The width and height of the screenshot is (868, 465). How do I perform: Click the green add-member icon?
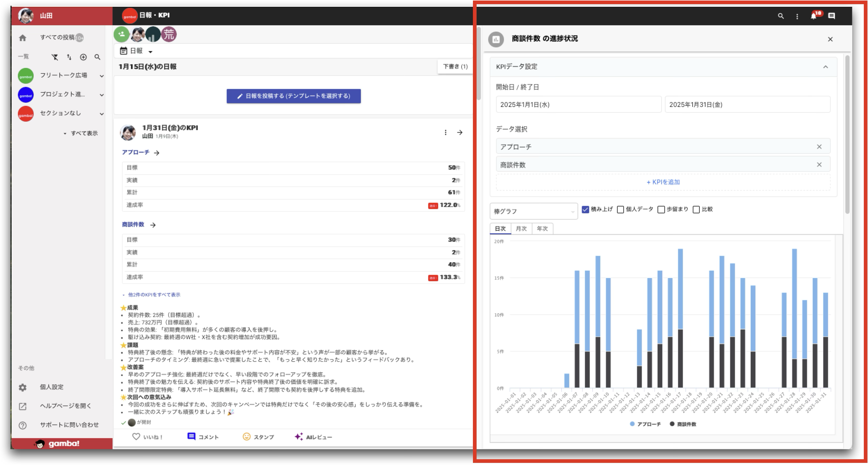tap(122, 34)
